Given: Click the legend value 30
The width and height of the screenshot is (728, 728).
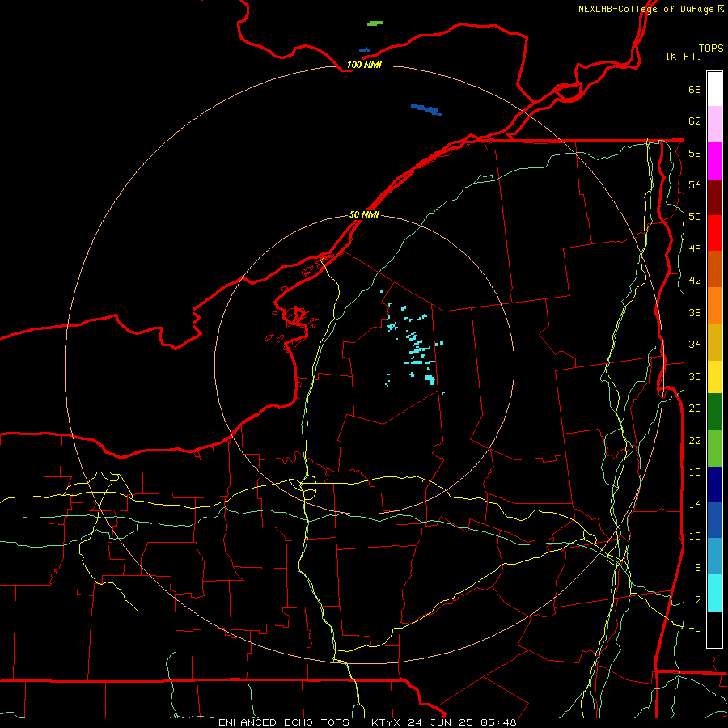Looking at the screenshot, I should (695, 376).
